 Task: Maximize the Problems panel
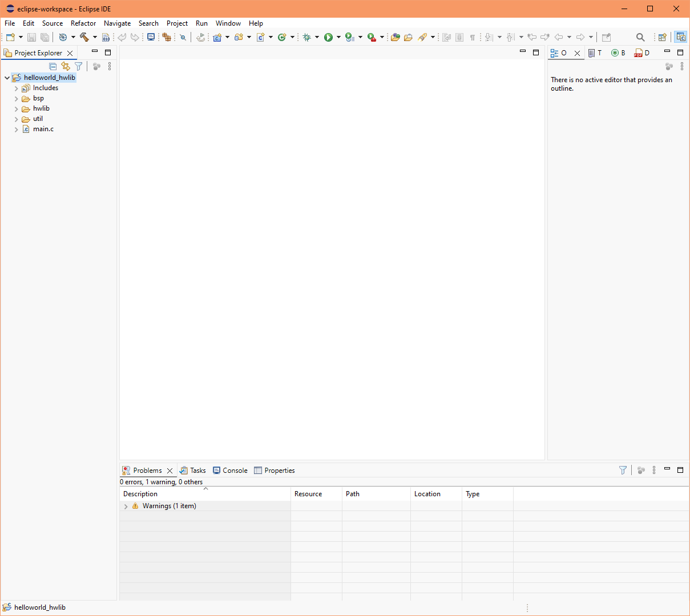(x=680, y=469)
